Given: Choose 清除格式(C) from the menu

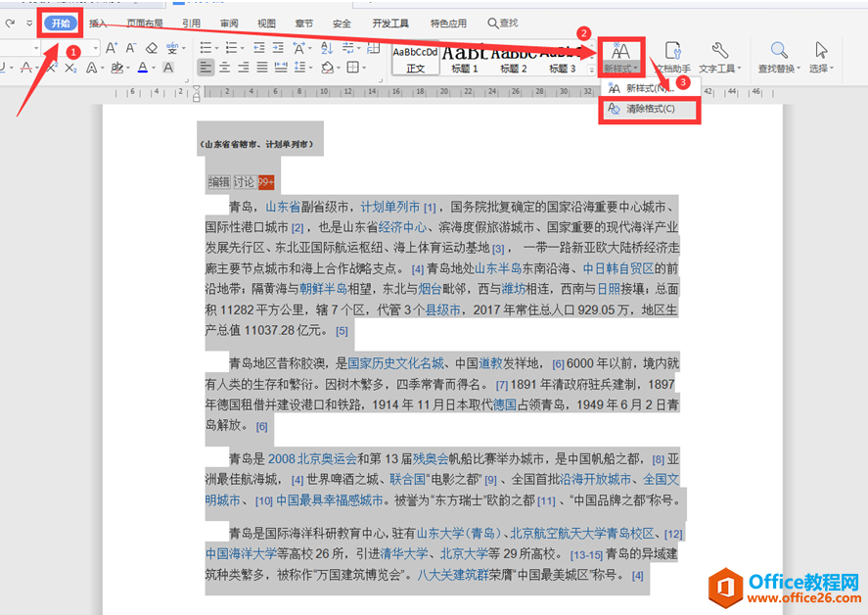Looking at the screenshot, I should [x=650, y=109].
